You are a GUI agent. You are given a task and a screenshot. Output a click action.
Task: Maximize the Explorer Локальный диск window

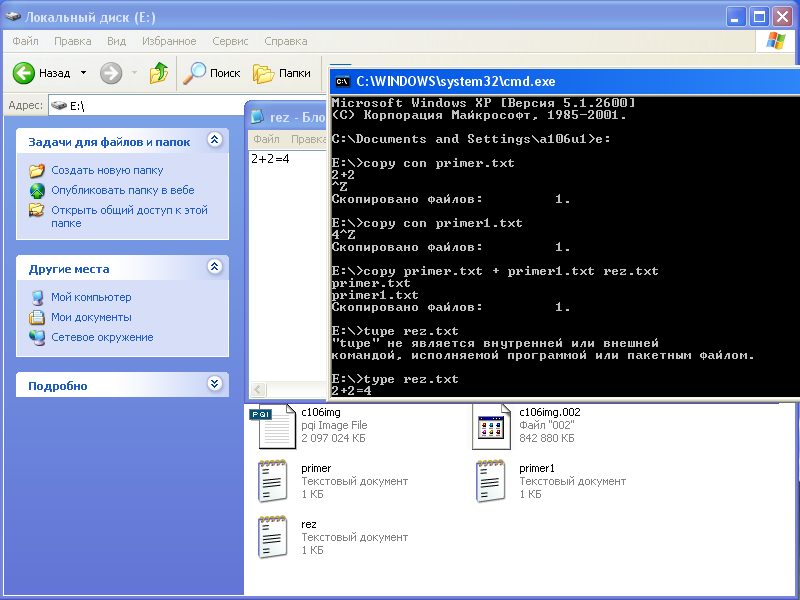point(759,17)
